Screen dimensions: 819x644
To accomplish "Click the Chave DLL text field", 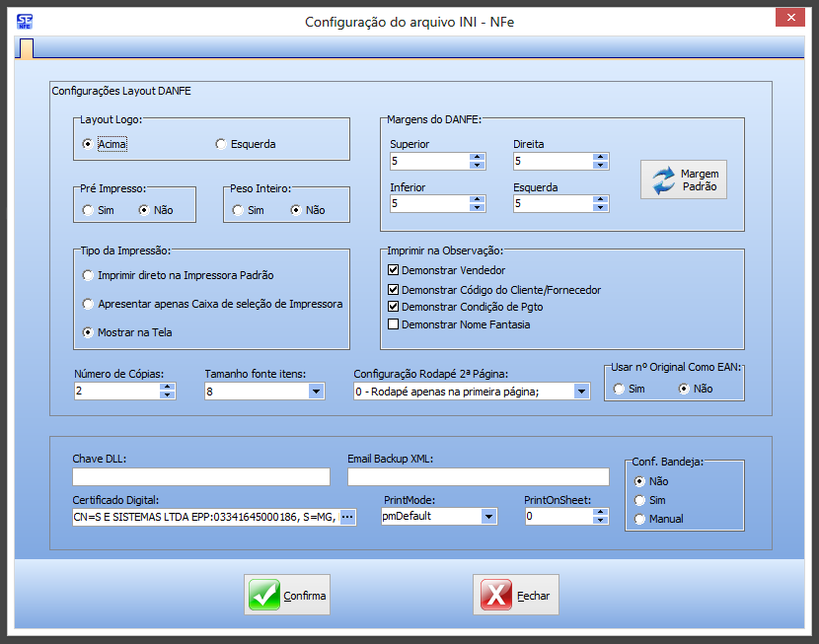I will tap(201, 477).
